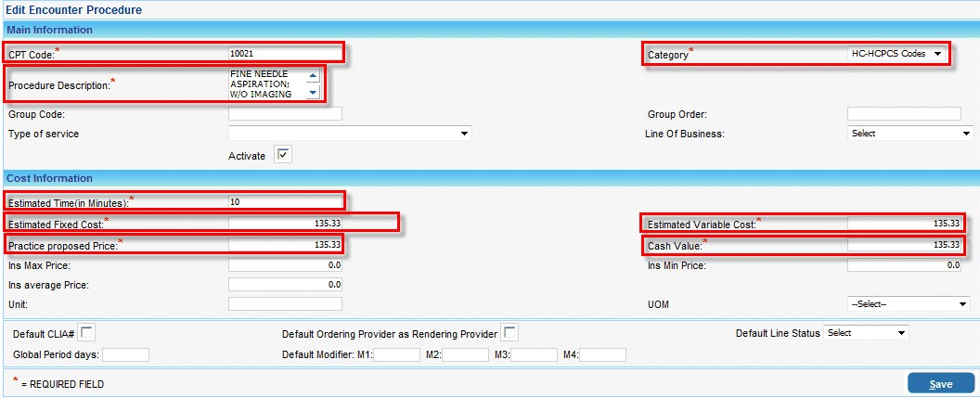The height and width of the screenshot is (398, 980).
Task: Expand the Default Line Status dropdown
Action: pos(866,332)
